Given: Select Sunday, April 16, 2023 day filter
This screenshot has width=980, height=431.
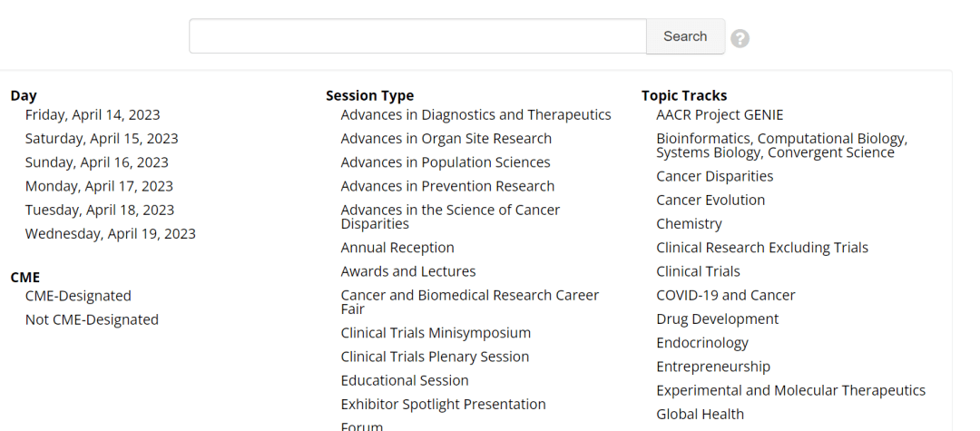Looking at the screenshot, I should (97, 162).
